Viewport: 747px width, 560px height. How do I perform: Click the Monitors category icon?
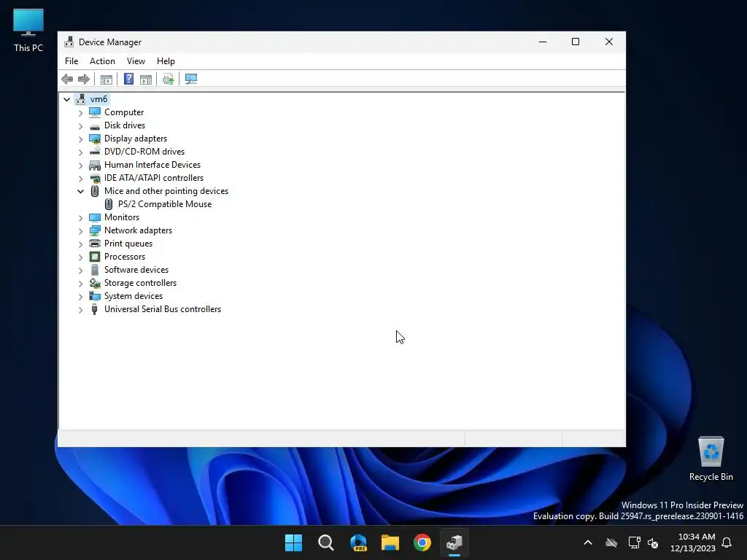point(95,217)
